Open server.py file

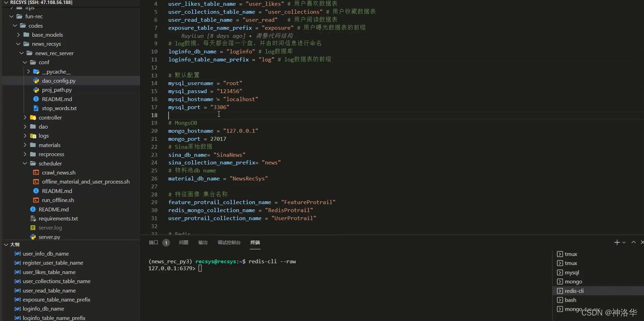coord(49,237)
